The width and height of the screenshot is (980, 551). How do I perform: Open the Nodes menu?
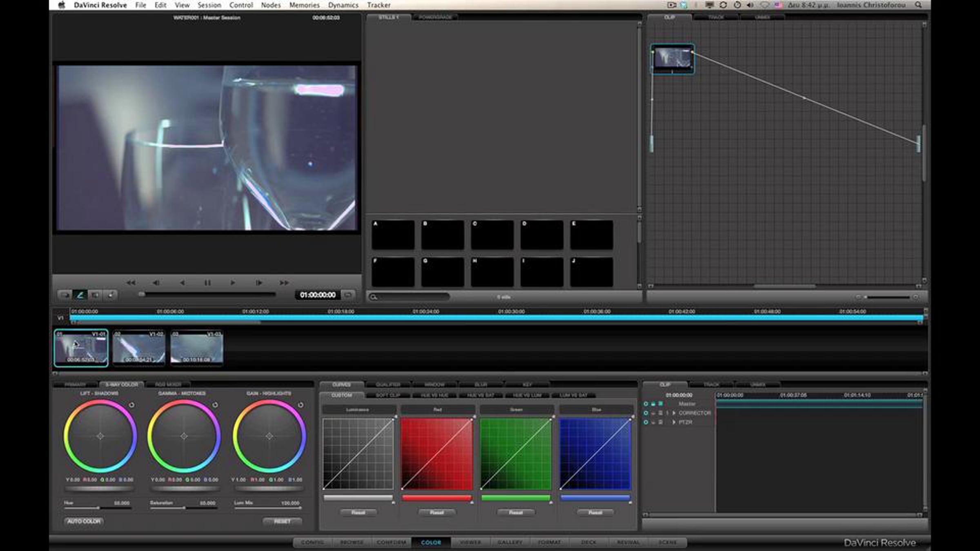point(271,5)
